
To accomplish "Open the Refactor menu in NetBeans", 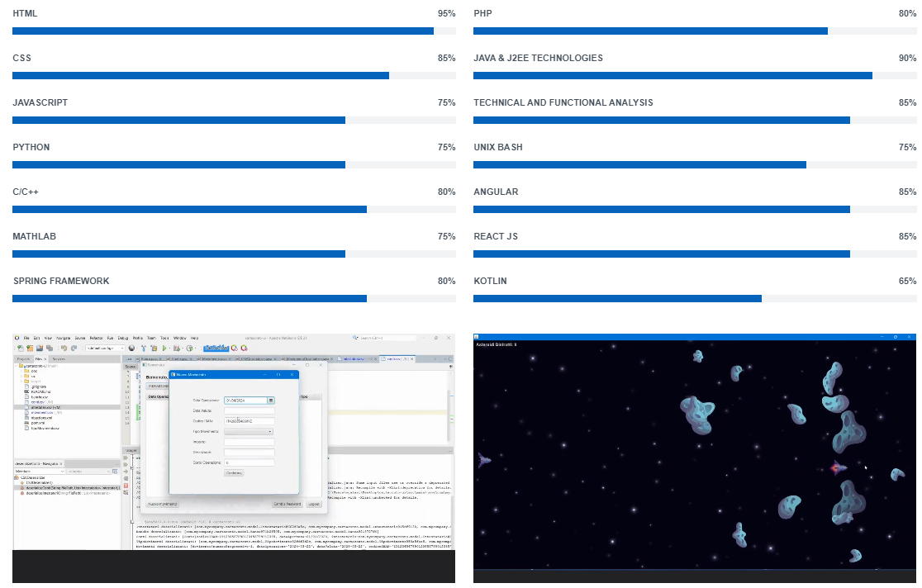I will 96,338.
